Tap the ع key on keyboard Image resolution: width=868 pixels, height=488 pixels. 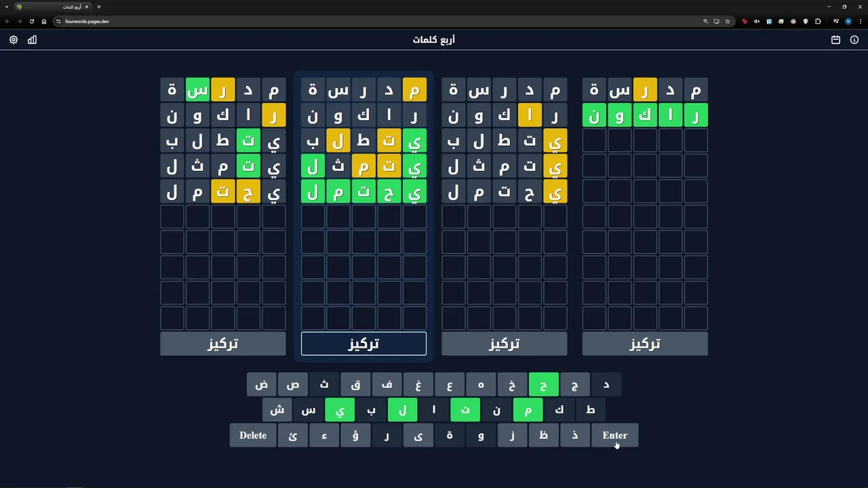click(450, 384)
